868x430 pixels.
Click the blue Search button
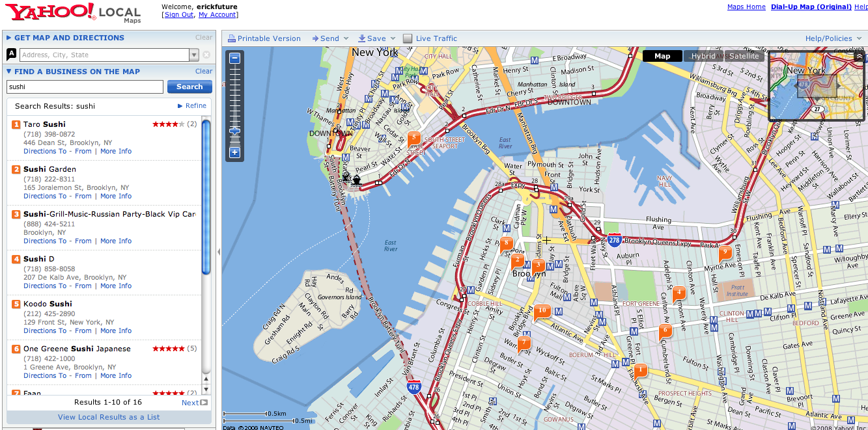click(189, 87)
